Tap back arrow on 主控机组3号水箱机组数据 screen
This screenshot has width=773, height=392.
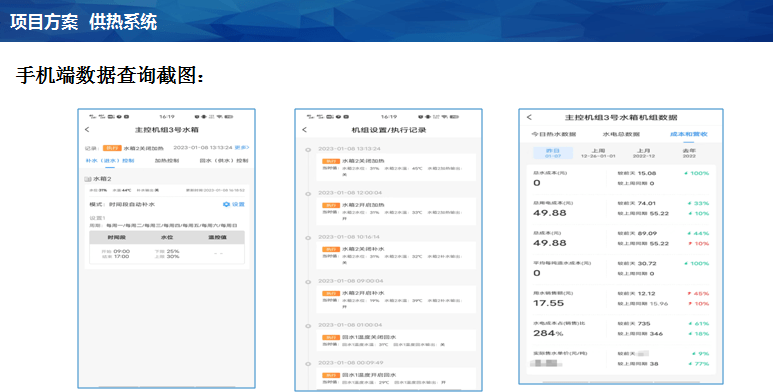pos(529,117)
